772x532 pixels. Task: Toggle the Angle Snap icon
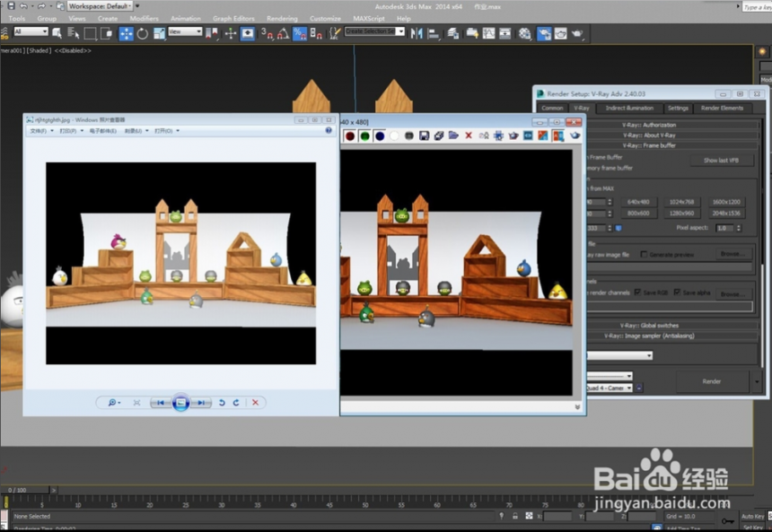click(283, 33)
